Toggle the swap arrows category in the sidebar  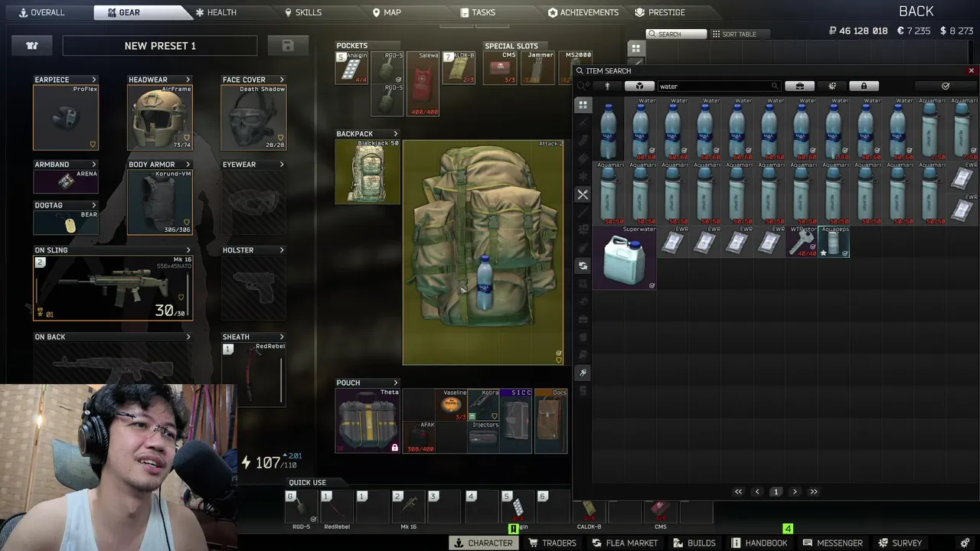(583, 266)
